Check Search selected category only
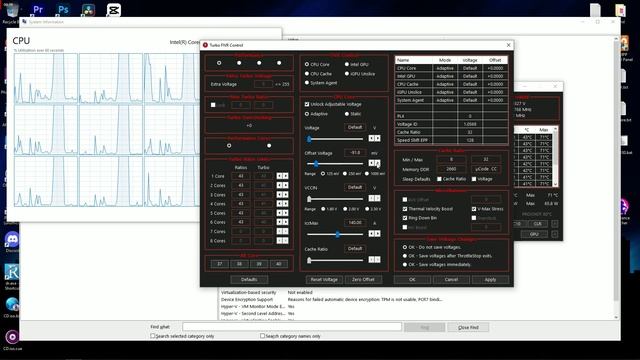 (x=153, y=336)
